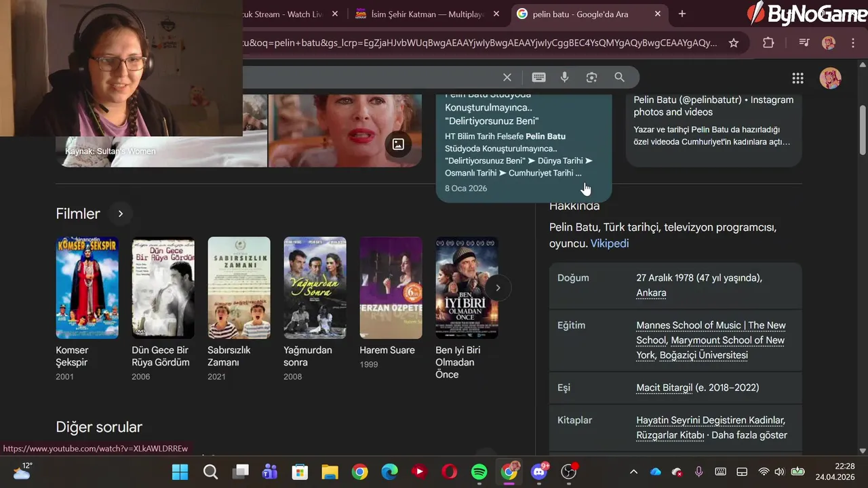Open the Pelin Batu Instagram result
This screenshot has height=488, width=868.
click(x=713, y=130)
